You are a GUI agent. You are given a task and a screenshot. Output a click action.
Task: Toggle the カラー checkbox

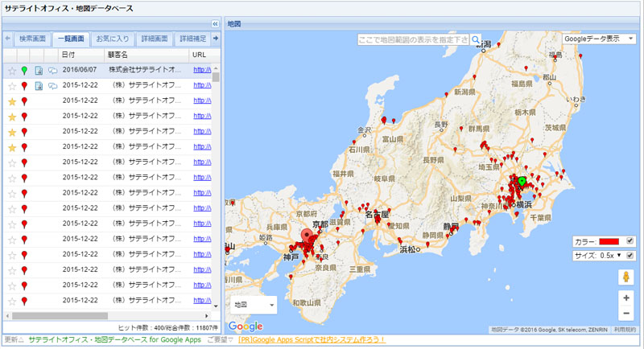[x=630, y=241]
